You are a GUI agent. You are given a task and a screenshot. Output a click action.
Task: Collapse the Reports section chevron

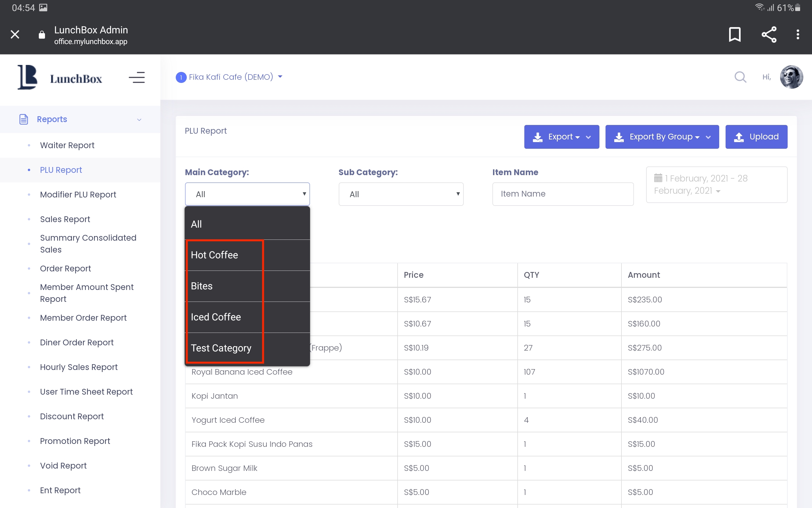(139, 120)
